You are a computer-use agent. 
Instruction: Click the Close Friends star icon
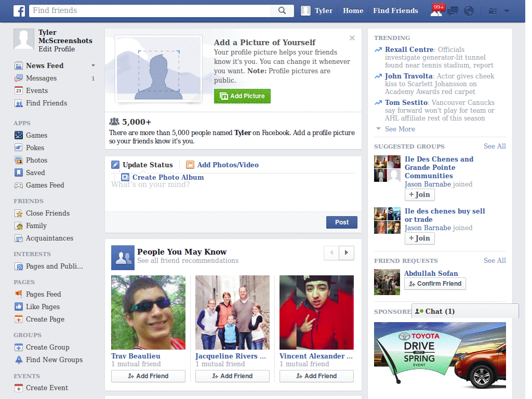tap(19, 214)
